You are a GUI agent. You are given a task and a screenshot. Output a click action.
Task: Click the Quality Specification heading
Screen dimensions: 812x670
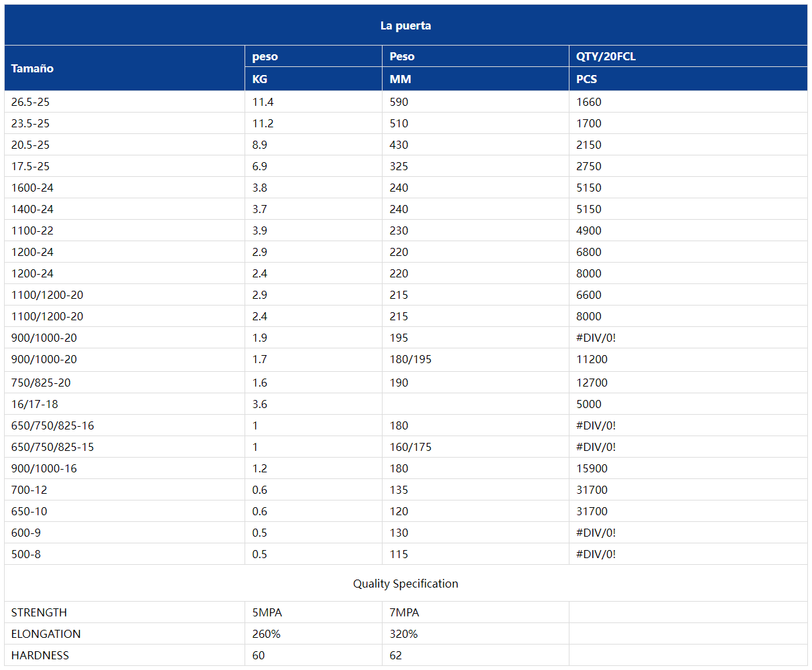[x=405, y=584]
